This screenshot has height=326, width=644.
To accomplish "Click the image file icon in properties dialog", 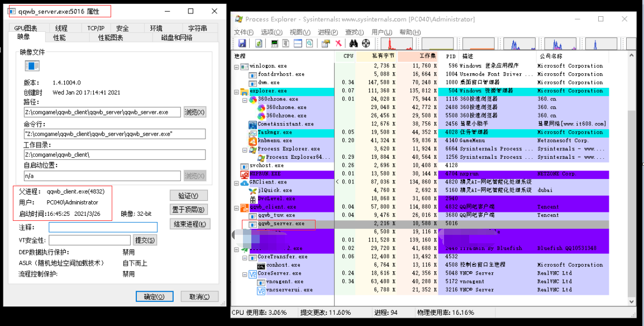I will (x=32, y=65).
